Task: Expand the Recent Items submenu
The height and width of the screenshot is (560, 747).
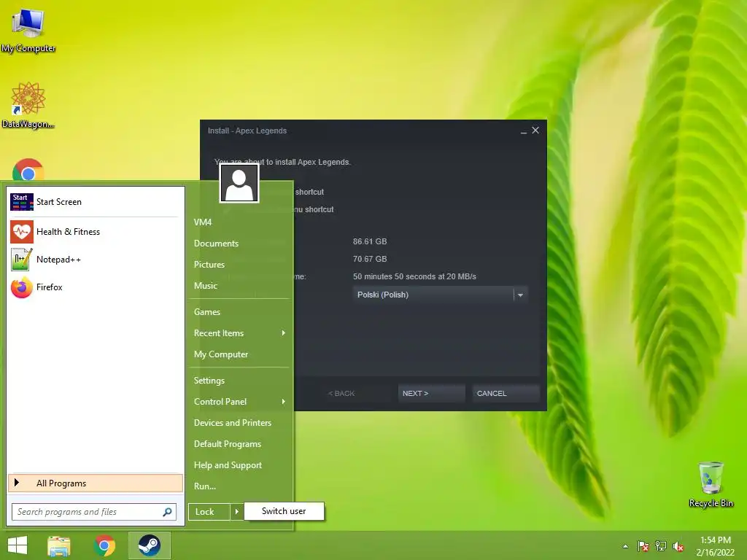Action: pyautogui.click(x=239, y=333)
